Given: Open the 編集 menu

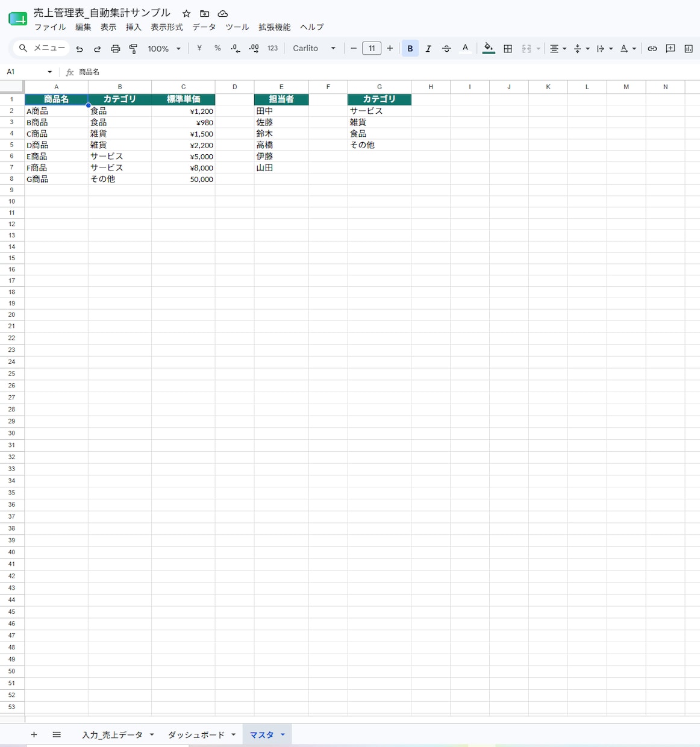Looking at the screenshot, I should [83, 27].
